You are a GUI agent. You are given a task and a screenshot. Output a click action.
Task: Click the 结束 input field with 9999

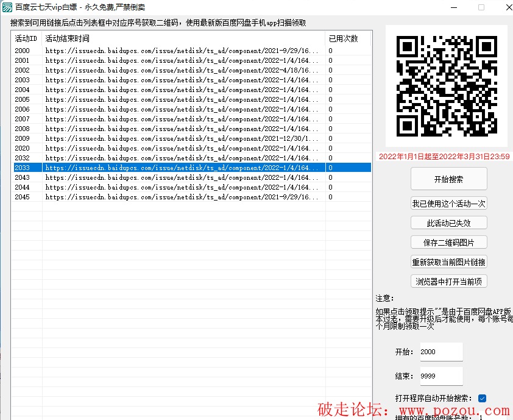point(441,376)
